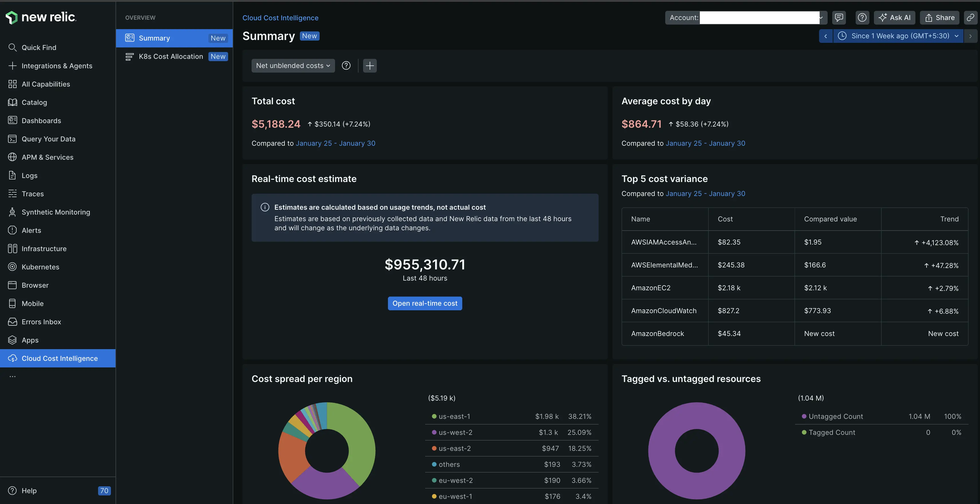This screenshot has height=504, width=980.
Task: Select the Dashboards icon in sidebar
Action: 13,121
